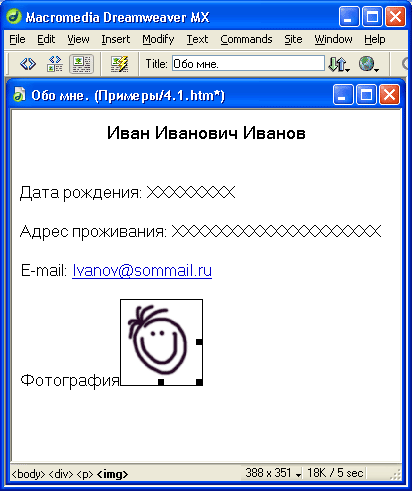
Task: Open File Management arrows menu
Action: pos(339,64)
